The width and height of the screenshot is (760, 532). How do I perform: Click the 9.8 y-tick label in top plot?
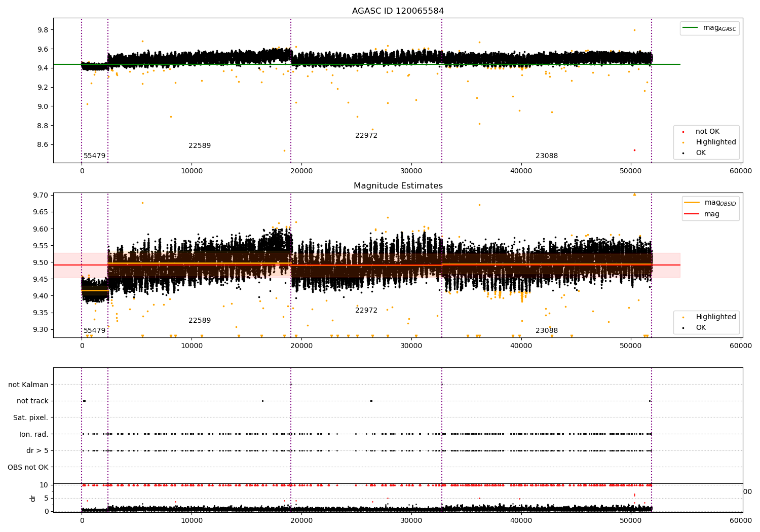(43, 30)
